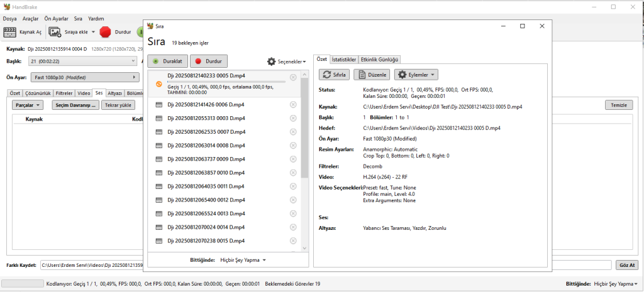
Task: Switch to the İstatistikler tab
Action: 344,60
